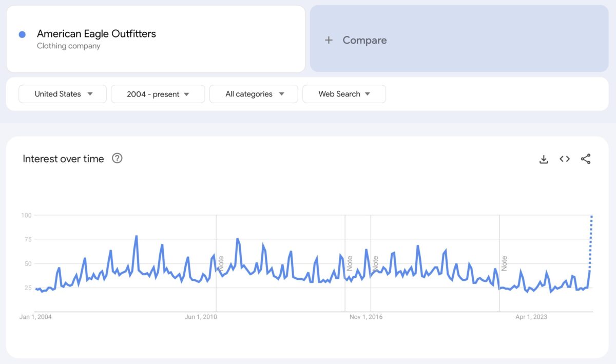Open the All categories dropdown

coord(254,94)
